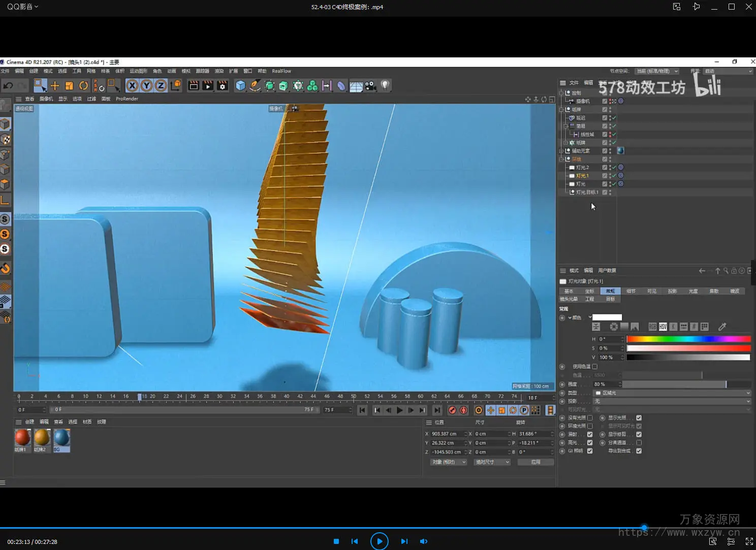Click the Camera object toolbar icon
Viewport: 756px width, 550px height.
370,86
